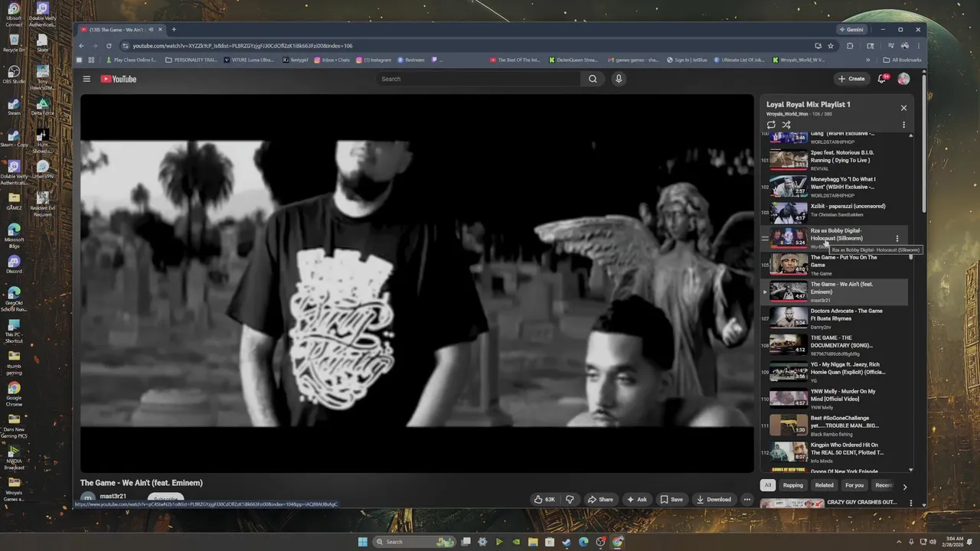Open Sign In | JetBlue bookmark
980x551 pixels.
point(685,60)
